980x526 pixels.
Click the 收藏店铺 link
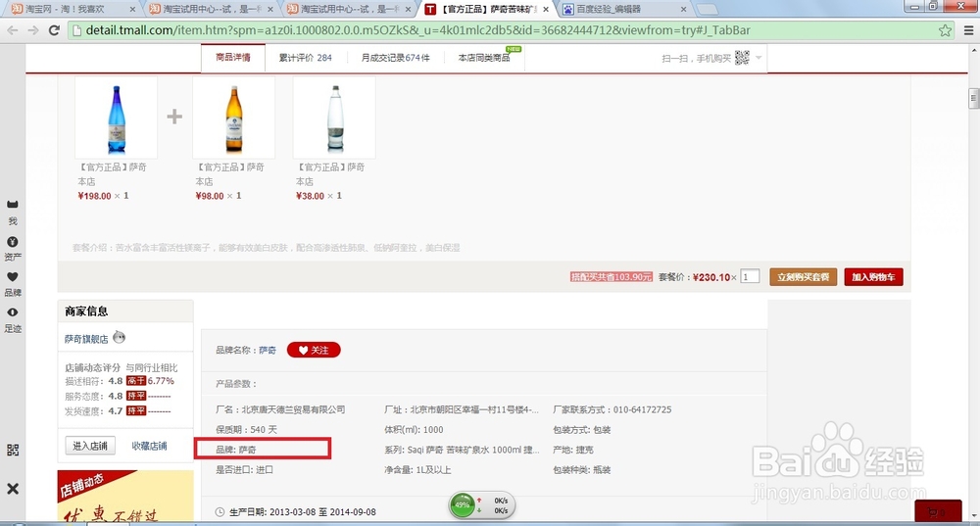point(149,446)
